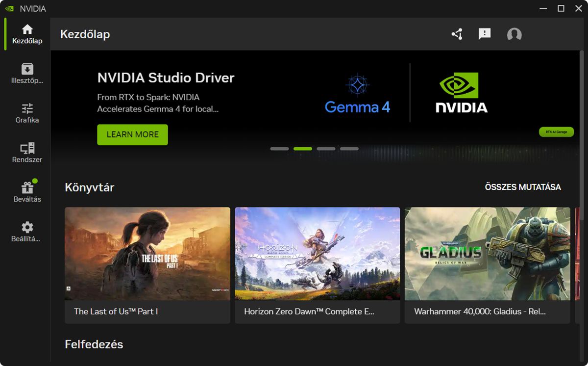Click 'Warhammer 40,000: Gladius - Rel...' title
This screenshot has width=588, height=366.
coord(480,312)
